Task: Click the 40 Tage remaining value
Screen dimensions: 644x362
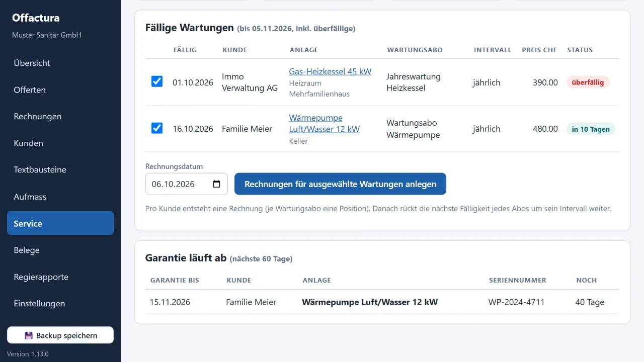Action: [x=590, y=302]
